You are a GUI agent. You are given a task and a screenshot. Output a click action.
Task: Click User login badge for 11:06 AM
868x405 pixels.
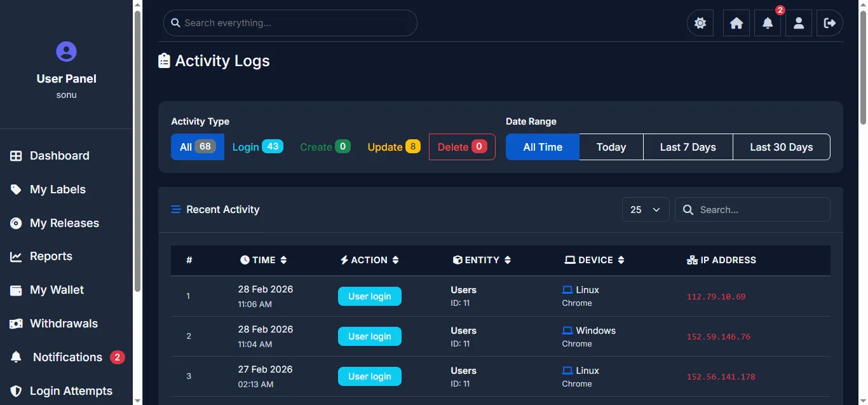coord(370,296)
